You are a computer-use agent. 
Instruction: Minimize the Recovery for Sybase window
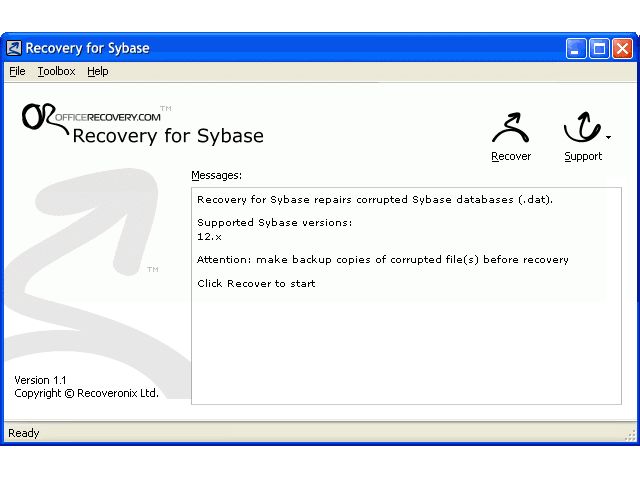[576, 49]
